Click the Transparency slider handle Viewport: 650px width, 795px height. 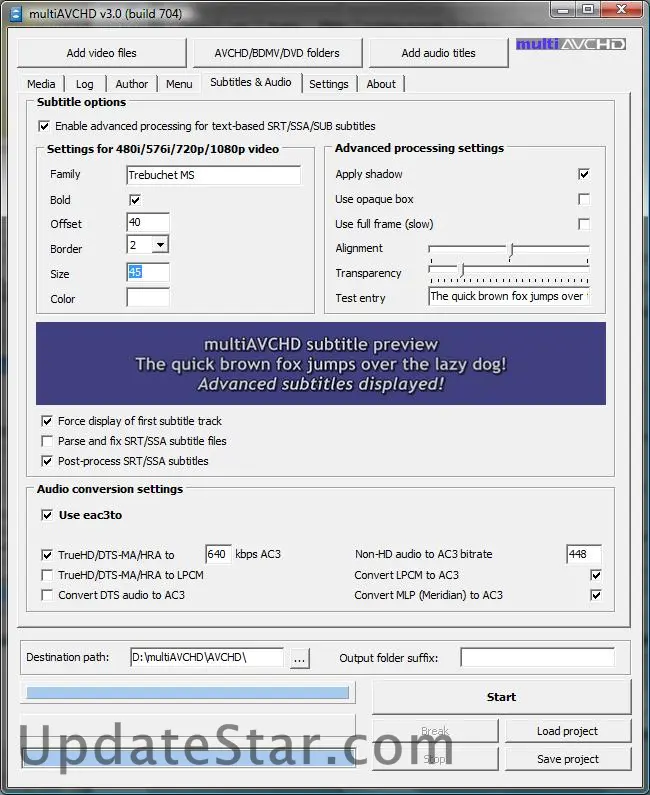[462, 269]
